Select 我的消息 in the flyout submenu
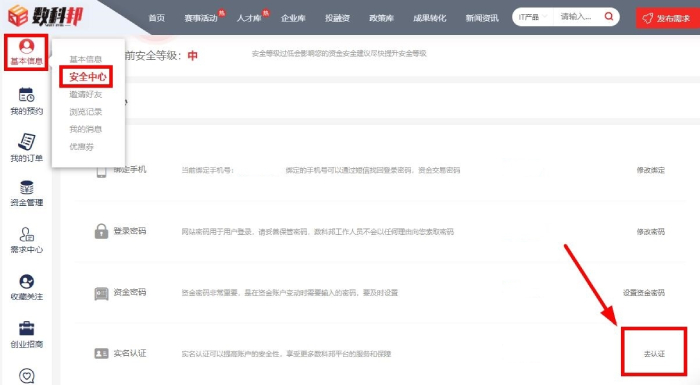Image resolution: width=700 pixels, height=385 pixels. (86, 129)
